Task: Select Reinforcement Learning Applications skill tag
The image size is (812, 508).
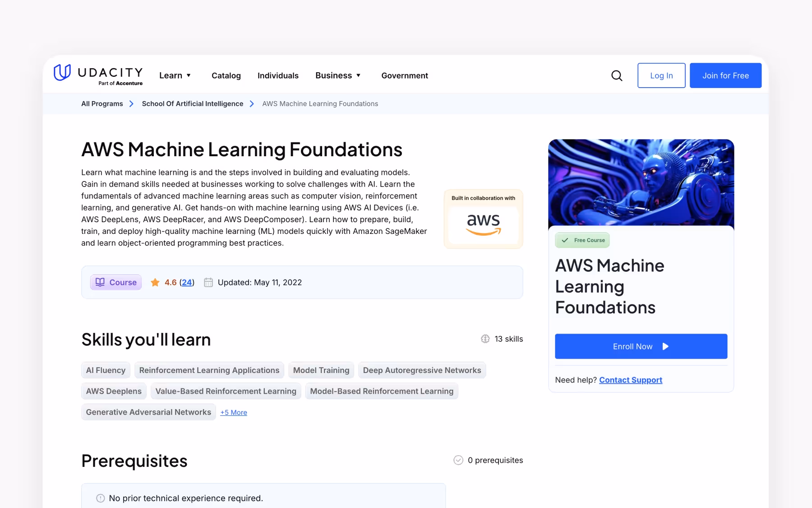Action: [x=209, y=370]
